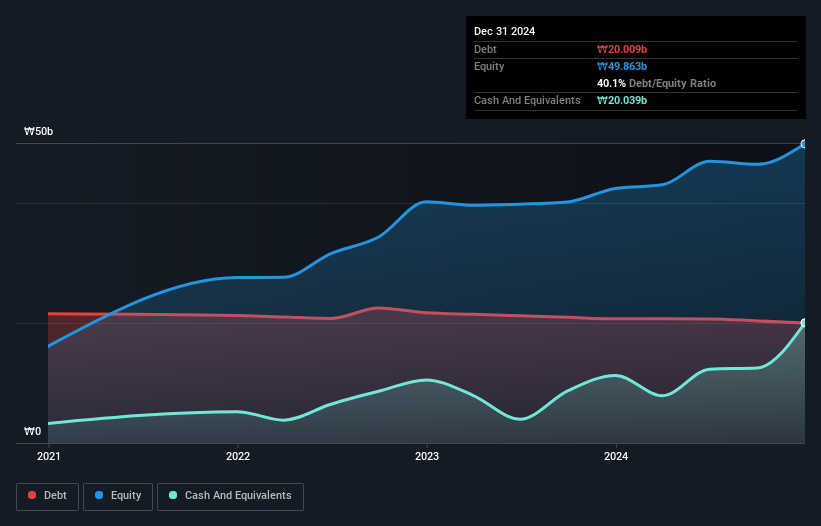The image size is (821, 526).
Task: Click the 2022 x-axis label
Action: click(238, 456)
